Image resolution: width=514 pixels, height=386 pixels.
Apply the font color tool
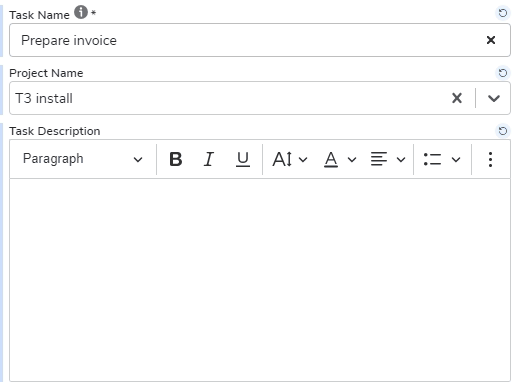(331, 159)
